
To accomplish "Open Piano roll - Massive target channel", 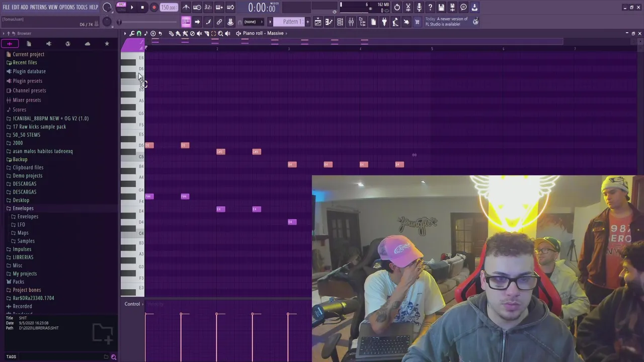I will coord(264,33).
